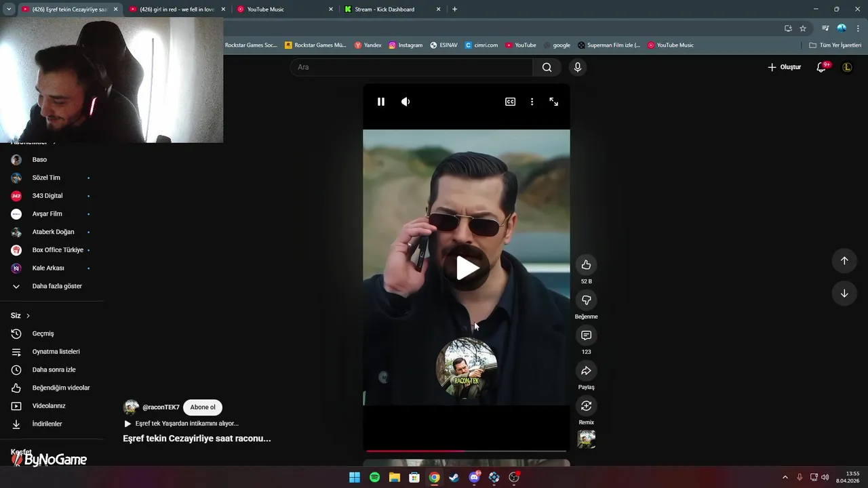Open YouTube notifications bell

[821, 67]
